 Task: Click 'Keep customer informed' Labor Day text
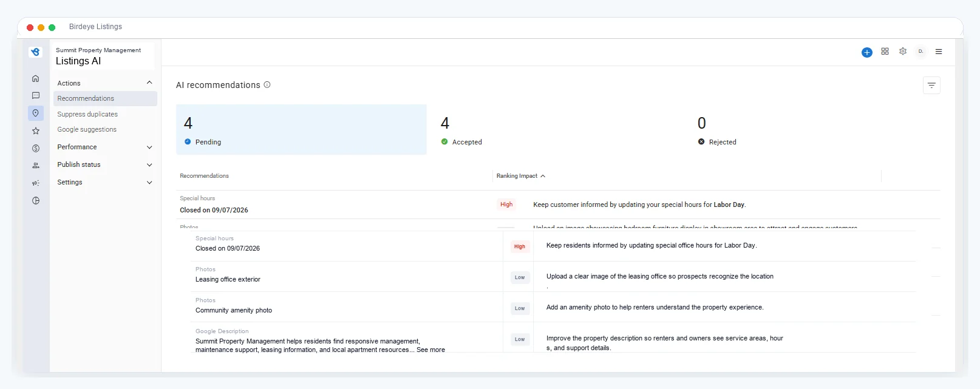coord(639,205)
